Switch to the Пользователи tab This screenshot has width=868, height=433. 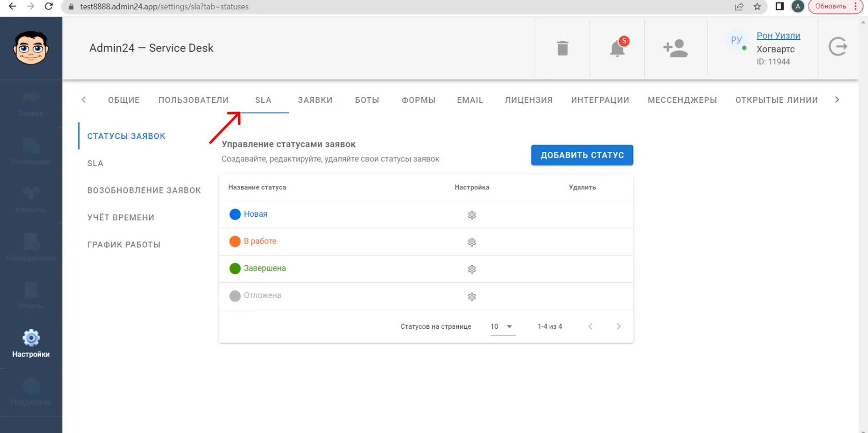pyautogui.click(x=194, y=100)
